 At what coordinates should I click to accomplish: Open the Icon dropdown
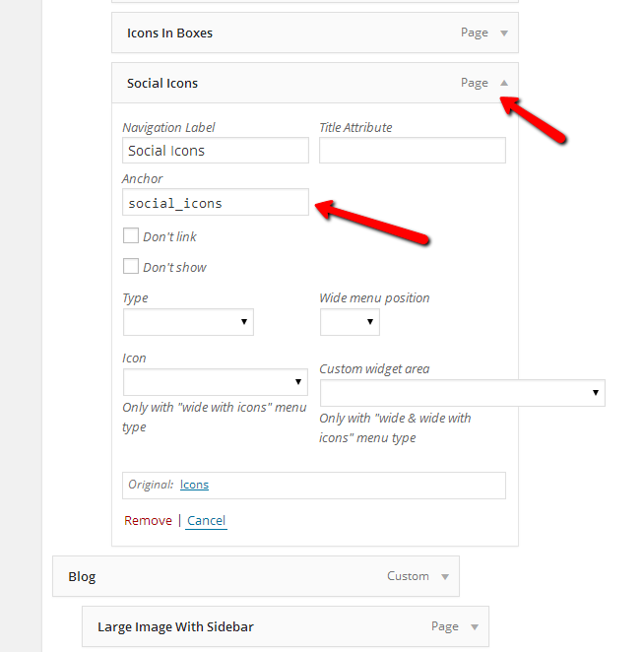pyautogui.click(x=215, y=382)
